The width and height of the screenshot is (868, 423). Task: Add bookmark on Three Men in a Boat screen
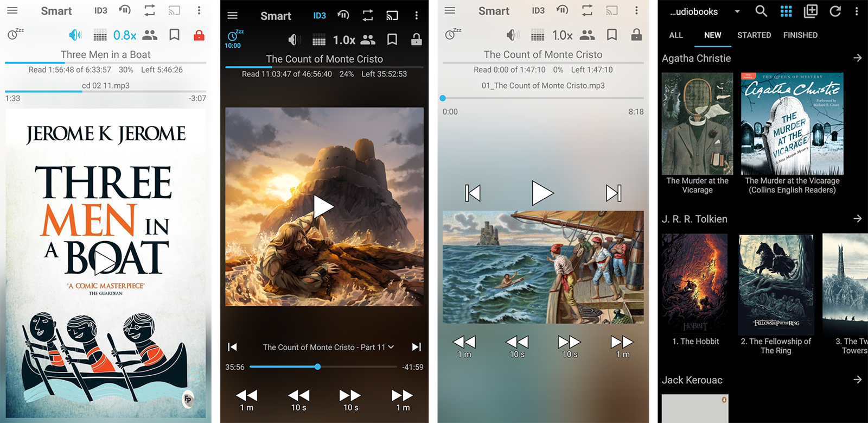(x=175, y=35)
